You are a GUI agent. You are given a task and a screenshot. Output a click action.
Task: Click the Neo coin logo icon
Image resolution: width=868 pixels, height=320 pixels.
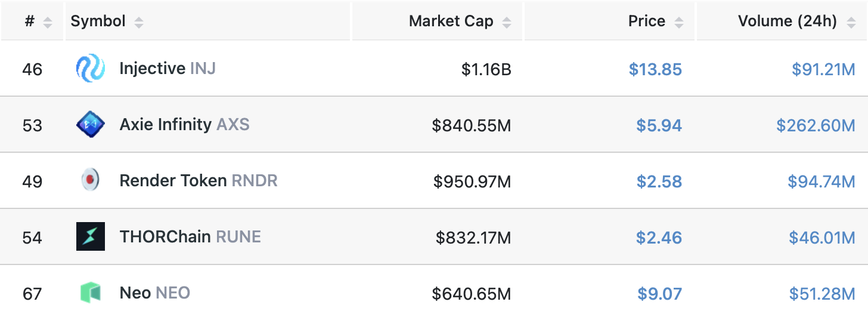(x=91, y=293)
